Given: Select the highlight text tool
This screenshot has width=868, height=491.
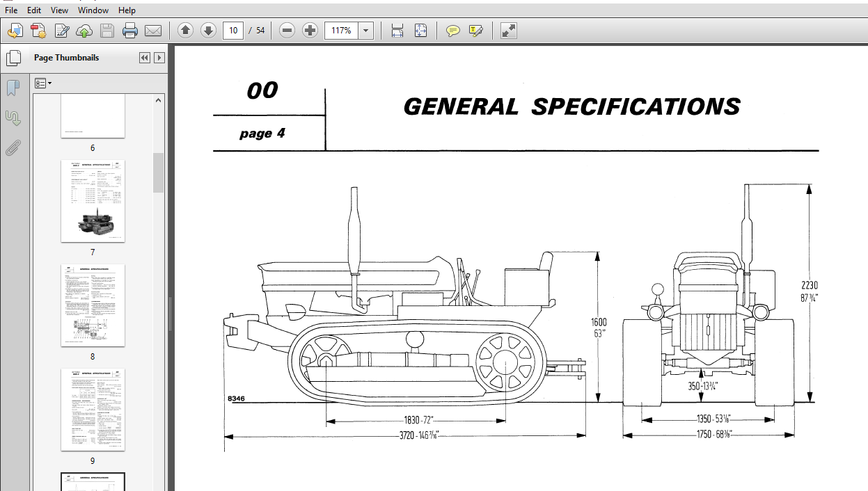Looking at the screenshot, I should tap(476, 31).
